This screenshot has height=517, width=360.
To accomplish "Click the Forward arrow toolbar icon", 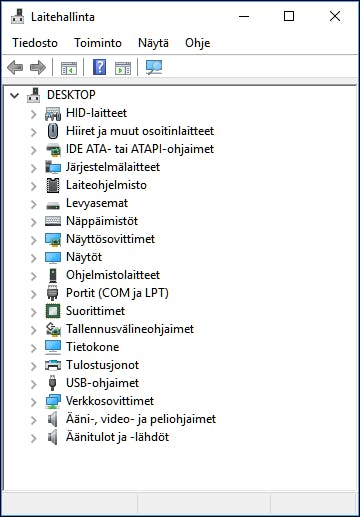I will (38, 68).
